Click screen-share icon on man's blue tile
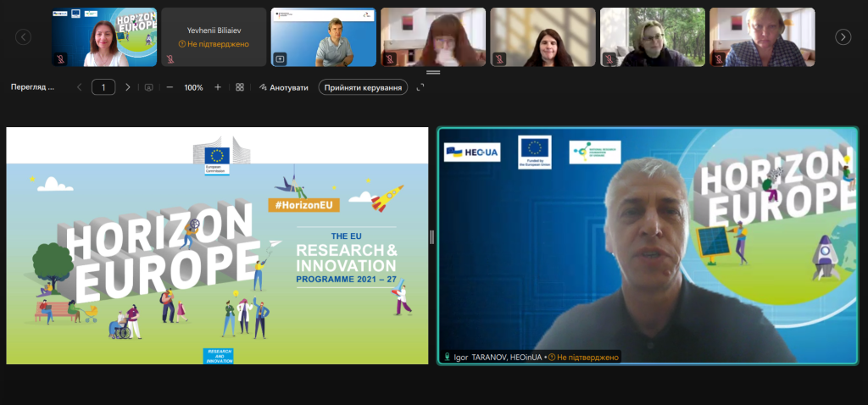This screenshot has height=405, width=868. tap(280, 58)
